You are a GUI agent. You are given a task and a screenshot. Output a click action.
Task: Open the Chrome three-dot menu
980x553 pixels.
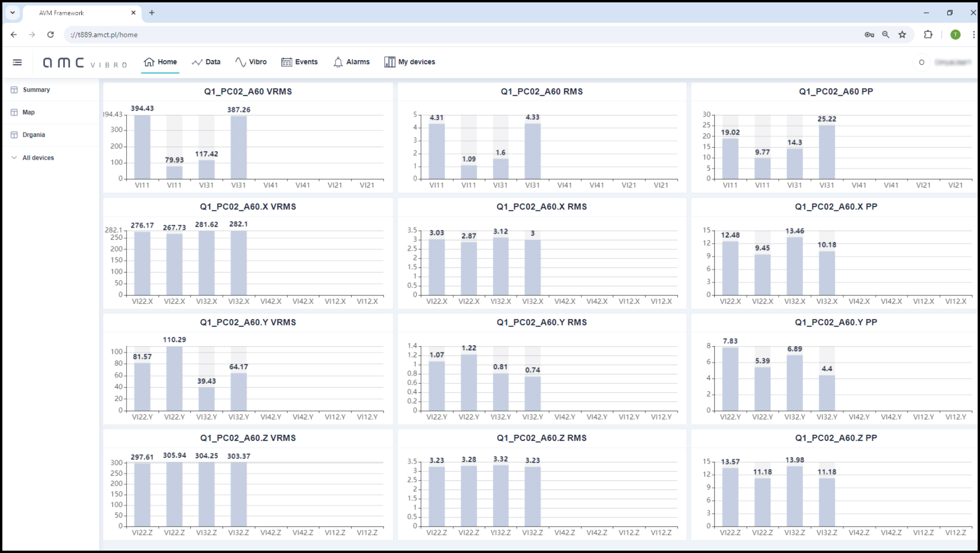(973, 34)
